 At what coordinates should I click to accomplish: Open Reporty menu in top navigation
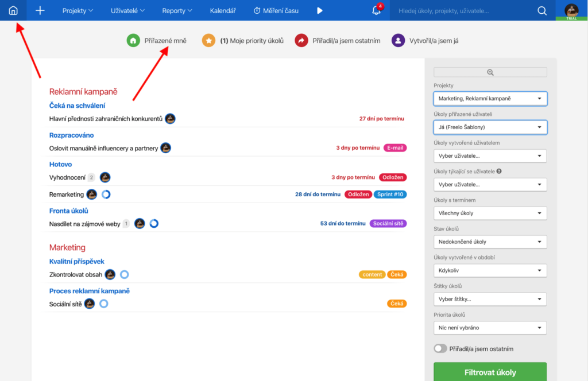177,10
